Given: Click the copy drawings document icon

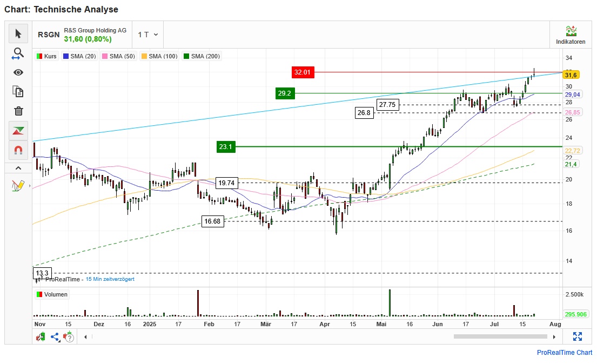Looking at the screenshot, I should 18,91.
